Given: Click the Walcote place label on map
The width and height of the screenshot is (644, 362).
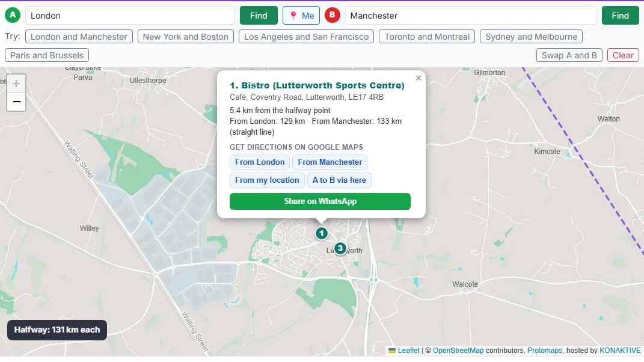Looking at the screenshot, I should (x=465, y=284).
